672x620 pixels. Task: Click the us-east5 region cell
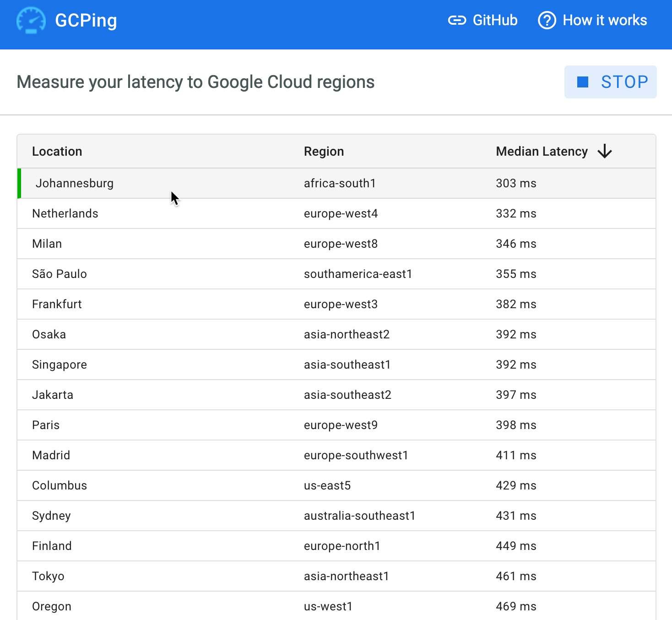click(x=327, y=485)
